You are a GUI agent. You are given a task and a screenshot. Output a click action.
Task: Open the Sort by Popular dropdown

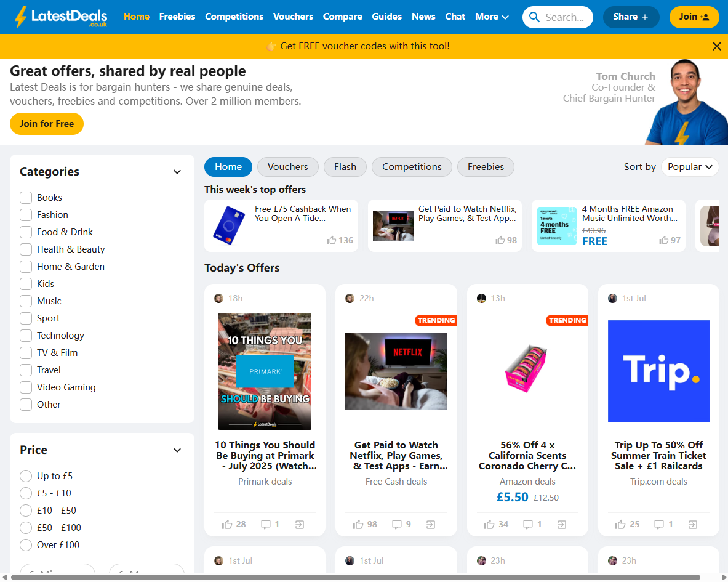[x=690, y=167]
